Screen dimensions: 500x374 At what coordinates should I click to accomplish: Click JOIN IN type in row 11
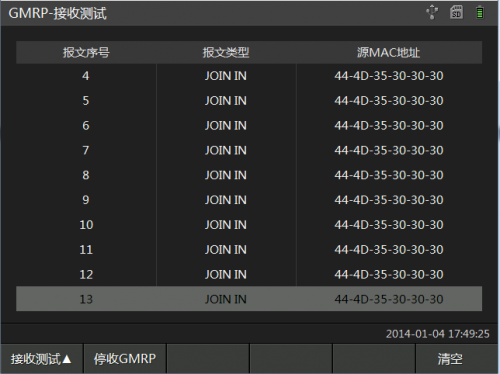tap(226, 250)
